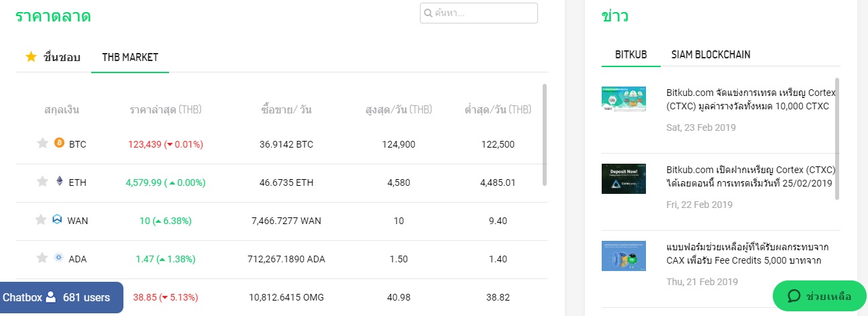Switch to the THB MARKET tab
The width and height of the screenshot is (868, 316).
point(130,57)
